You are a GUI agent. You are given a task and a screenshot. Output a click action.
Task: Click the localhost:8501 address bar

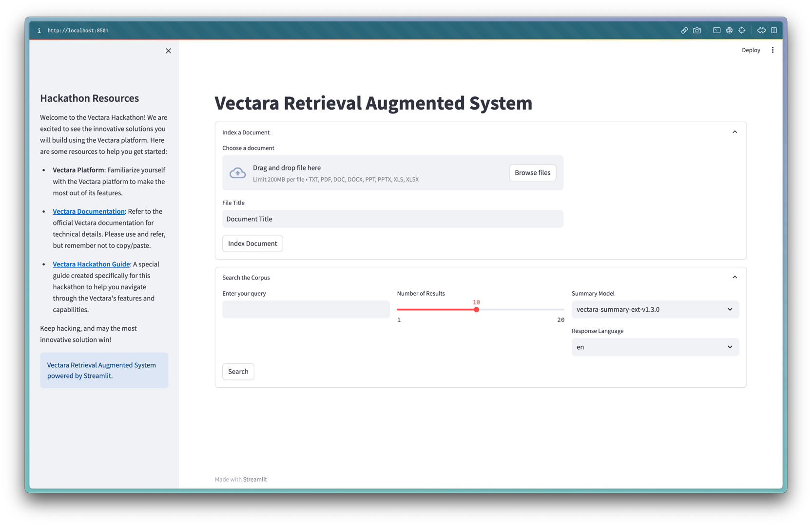pos(78,30)
